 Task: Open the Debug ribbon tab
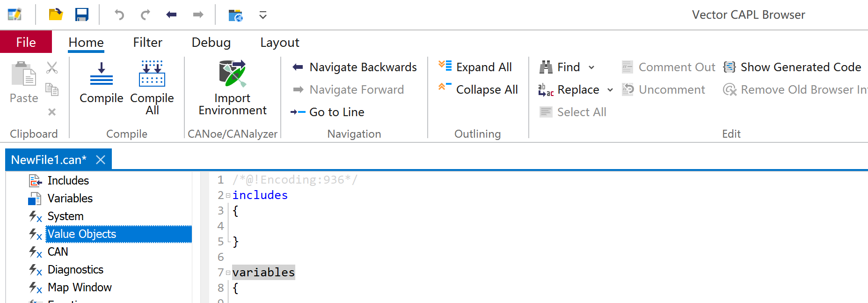(211, 43)
